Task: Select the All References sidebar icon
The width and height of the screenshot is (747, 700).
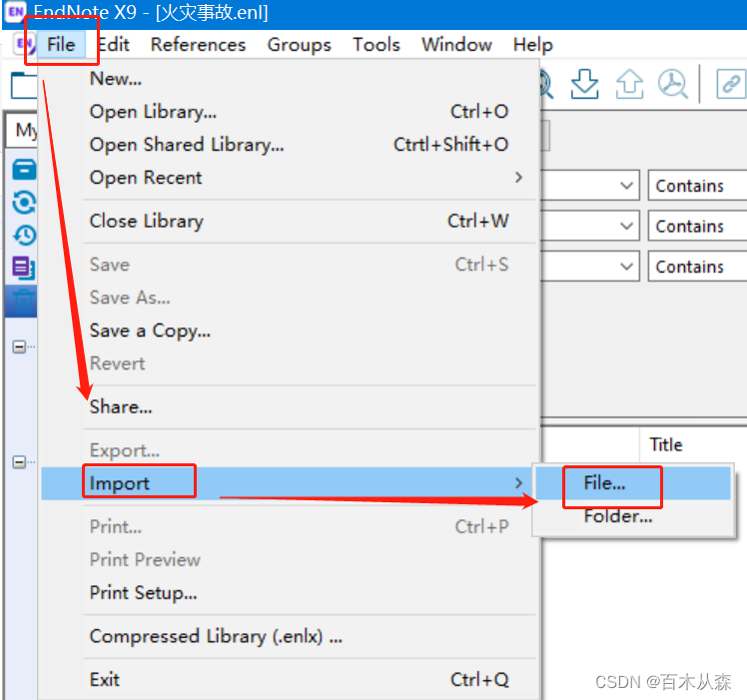Action: pyautogui.click(x=24, y=169)
